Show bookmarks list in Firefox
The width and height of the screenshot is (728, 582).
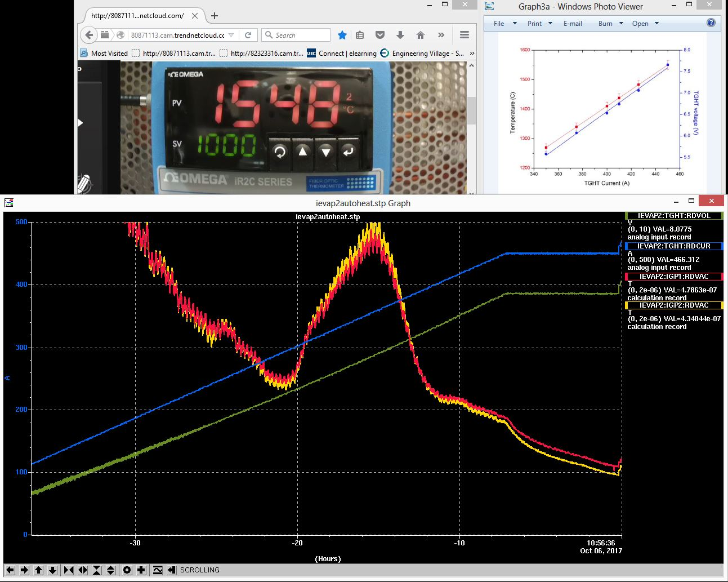tap(360, 35)
